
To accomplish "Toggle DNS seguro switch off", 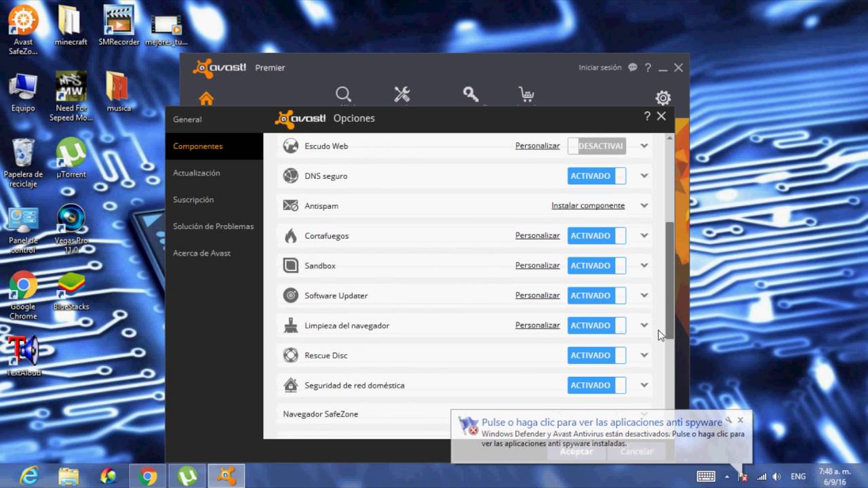I will [x=596, y=176].
